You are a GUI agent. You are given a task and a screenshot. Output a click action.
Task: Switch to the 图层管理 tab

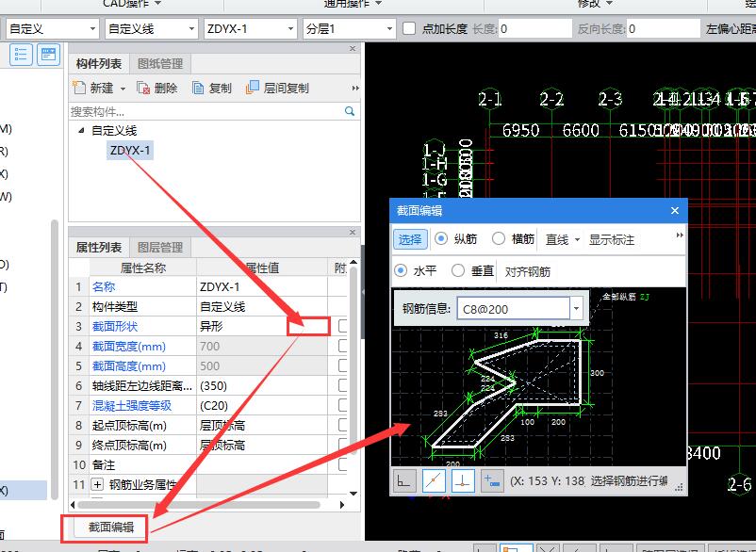tap(160, 247)
